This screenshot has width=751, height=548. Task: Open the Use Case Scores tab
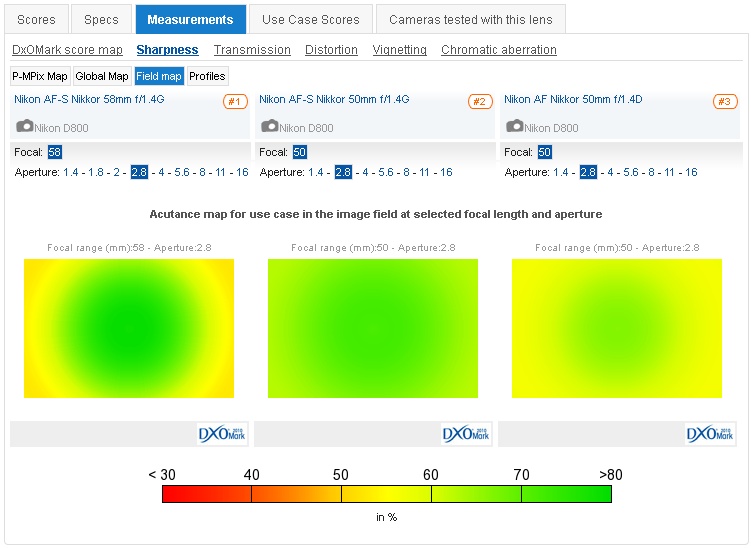click(x=311, y=20)
